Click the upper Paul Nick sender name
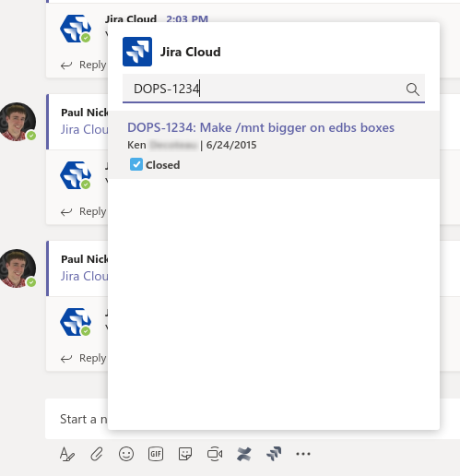The width and height of the screenshot is (460, 476). 85,113
